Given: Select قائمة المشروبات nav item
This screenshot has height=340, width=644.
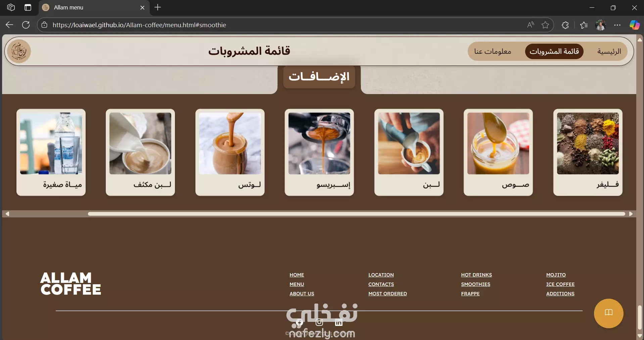Looking at the screenshot, I should (554, 51).
